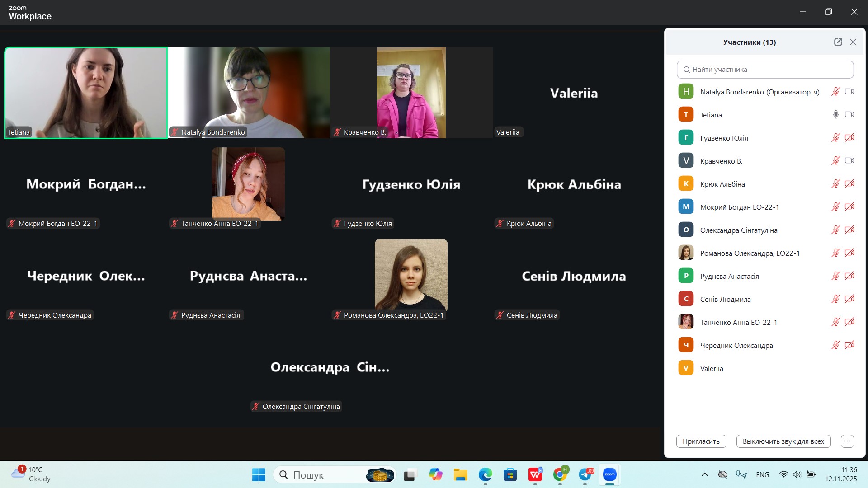Toggle Natalya Bondarenko's camera icon

click(849, 92)
